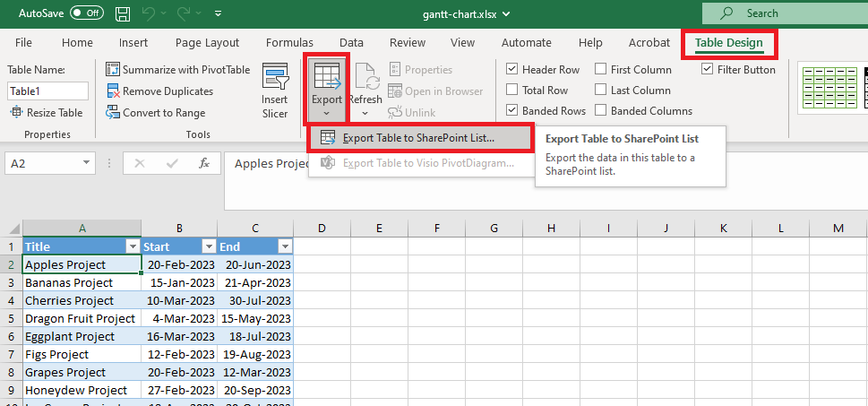The image size is (868, 406).
Task: Open the Start column filter dropdown
Action: 210,247
